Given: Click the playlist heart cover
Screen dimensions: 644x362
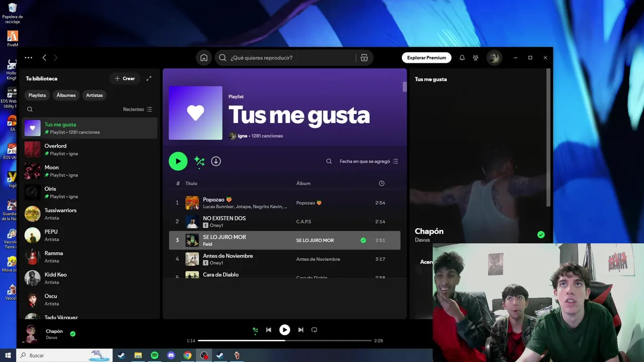Looking at the screenshot, I should click(196, 113).
